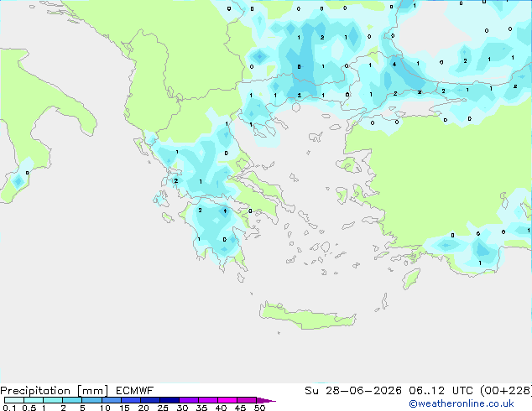Click the 1–2 mm legend color swatch
The image size is (532, 411).
point(53,400)
